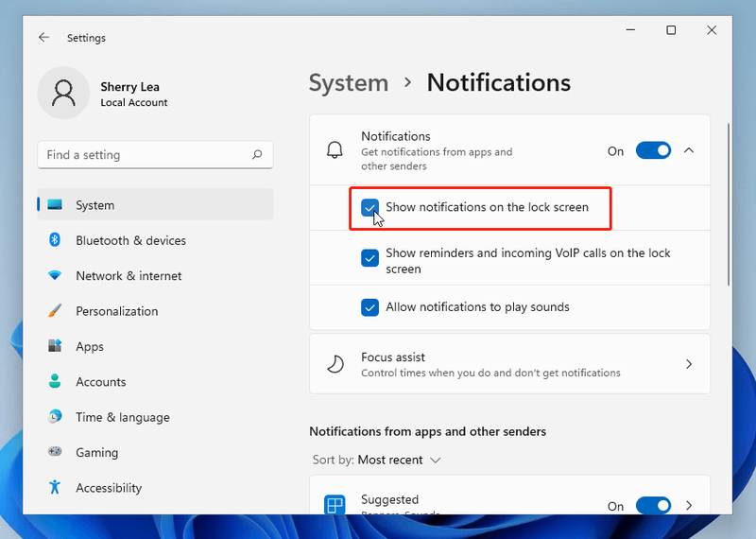Expand Focus assist settings
This screenshot has height=539, width=756.
(x=509, y=364)
